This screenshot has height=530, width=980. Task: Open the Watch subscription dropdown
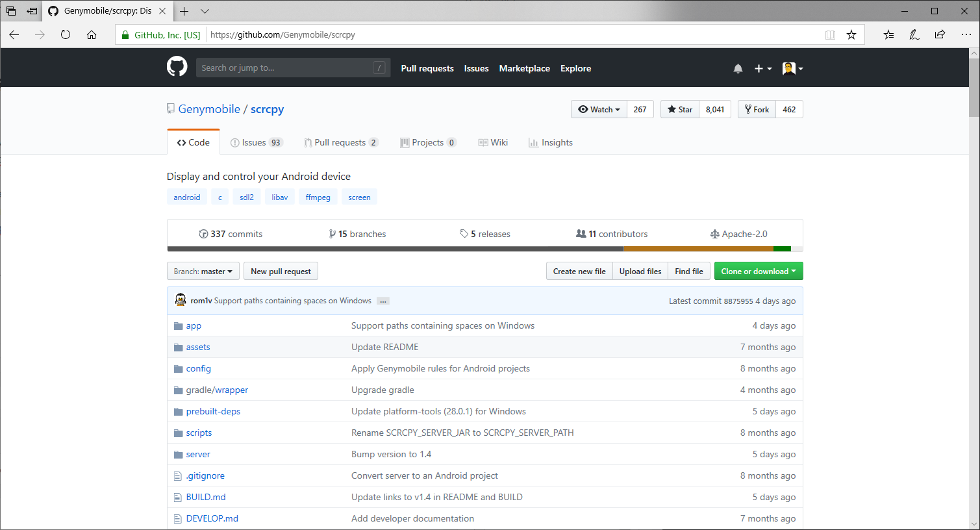(x=599, y=109)
